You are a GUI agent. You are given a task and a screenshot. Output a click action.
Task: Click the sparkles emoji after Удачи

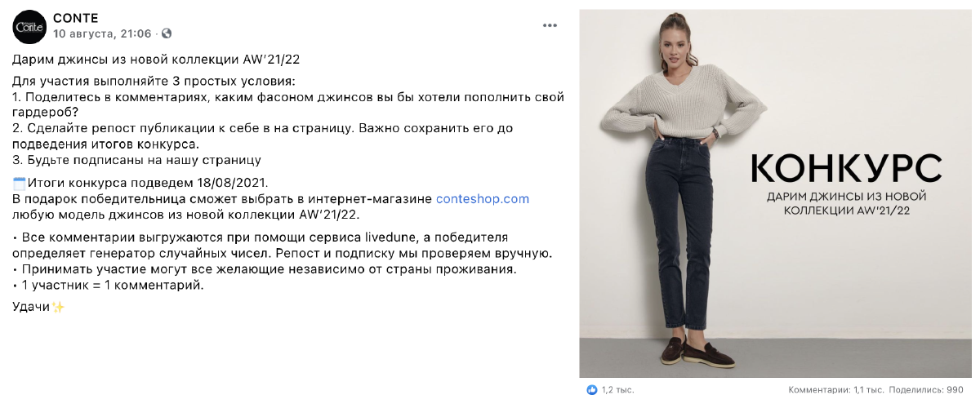tap(58, 307)
